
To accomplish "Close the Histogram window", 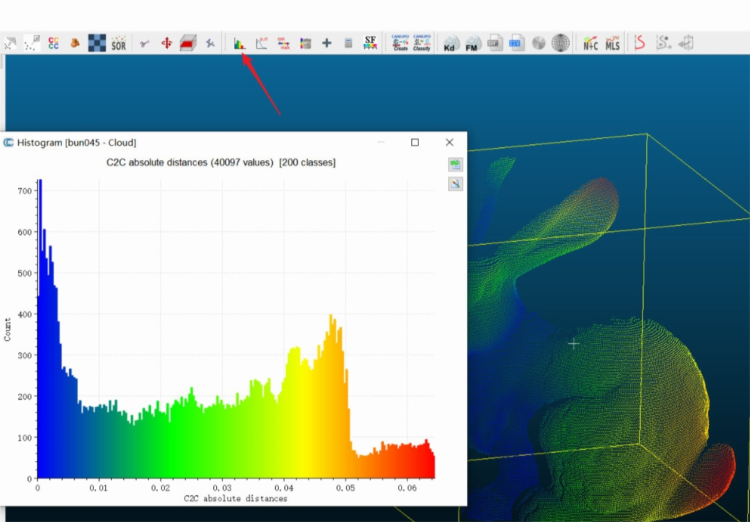I will coord(449,142).
